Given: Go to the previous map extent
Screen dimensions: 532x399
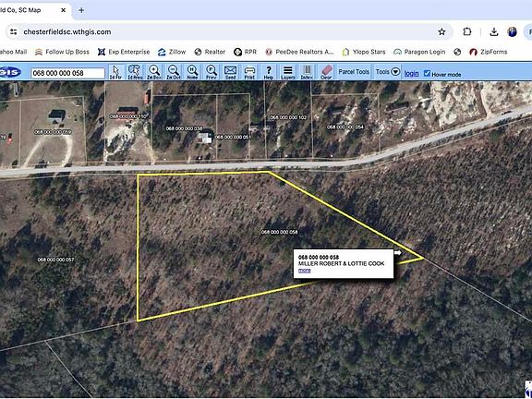Looking at the screenshot, I should pyautogui.click(x=212, y=72).
